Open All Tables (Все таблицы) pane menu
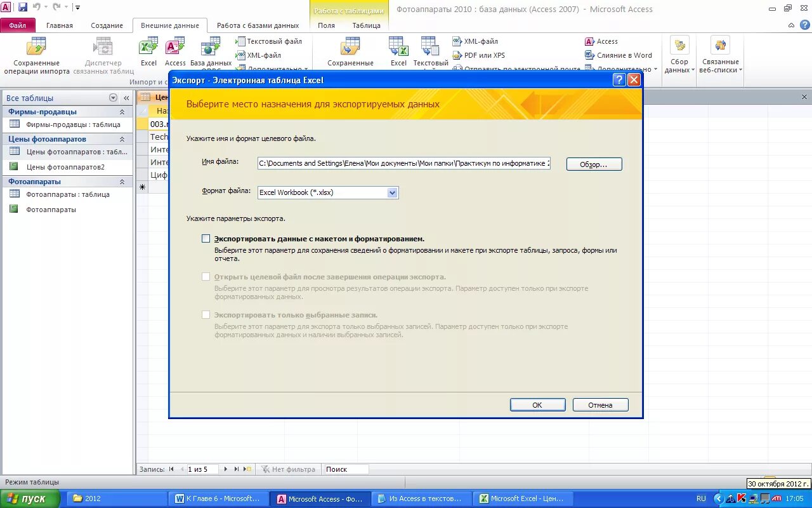 pyautogui.click(x=113, y=98)
